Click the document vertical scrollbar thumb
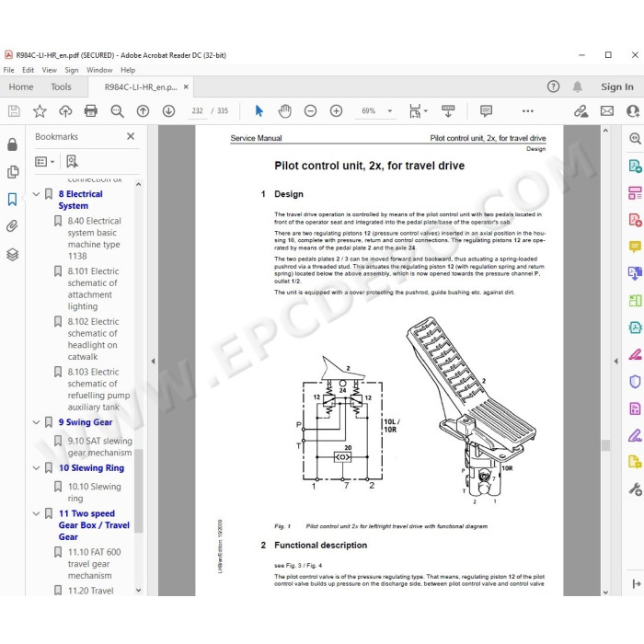The height and width of the screenshot is (644, 644). pos(605,445)
